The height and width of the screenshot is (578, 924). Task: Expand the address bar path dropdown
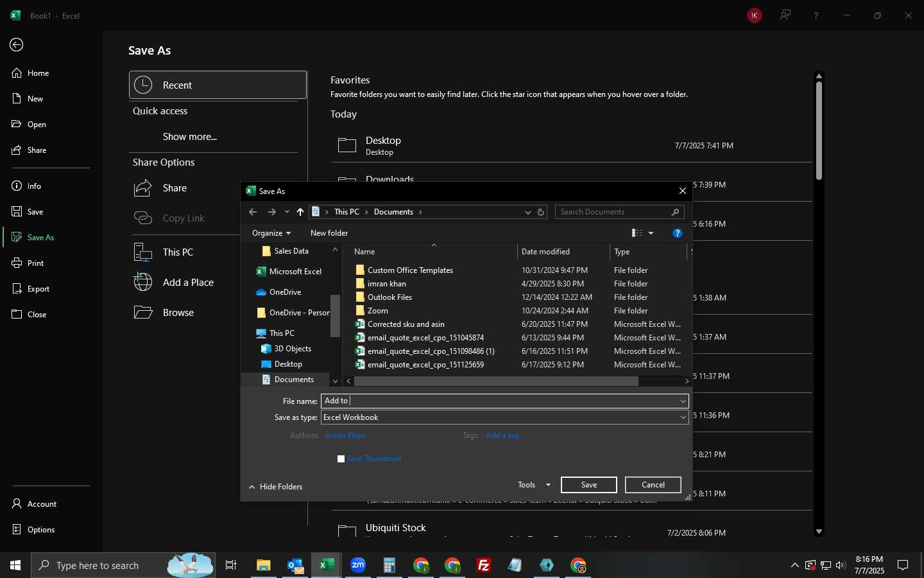click(527, 212)
